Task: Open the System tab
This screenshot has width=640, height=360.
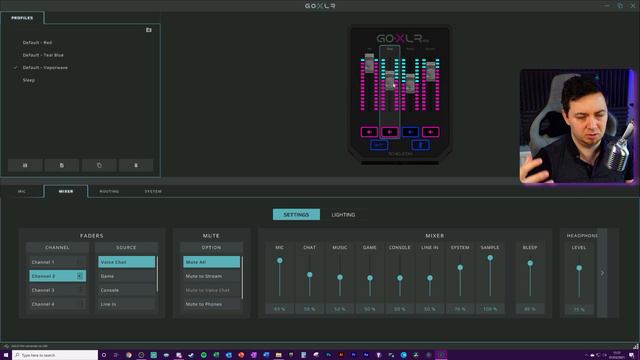Action: pos(153,191)
